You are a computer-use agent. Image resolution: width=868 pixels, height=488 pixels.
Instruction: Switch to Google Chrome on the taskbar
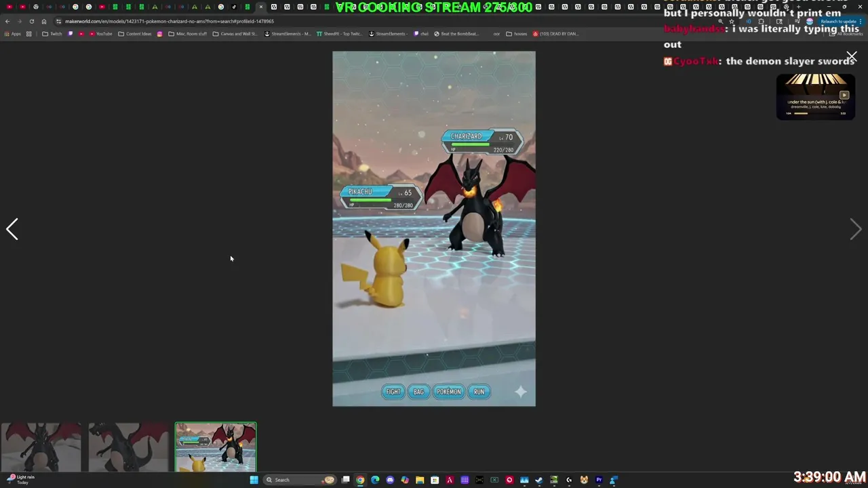(360, 480)
